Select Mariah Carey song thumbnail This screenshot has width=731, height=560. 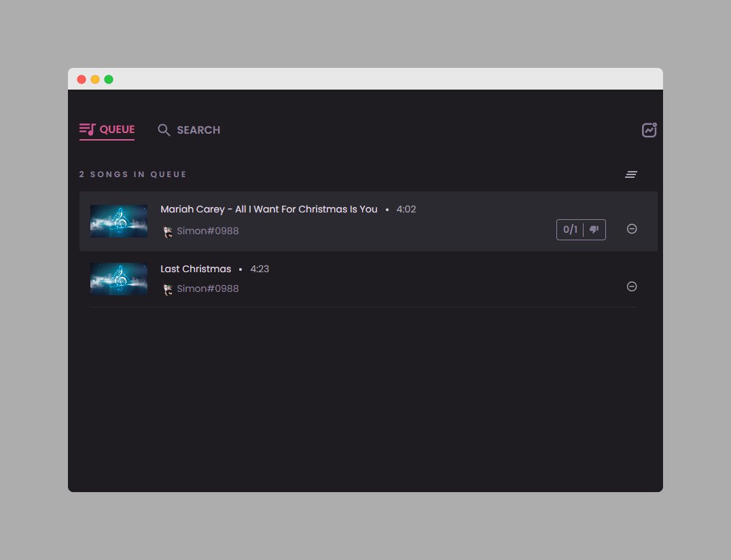click(119, 221)
